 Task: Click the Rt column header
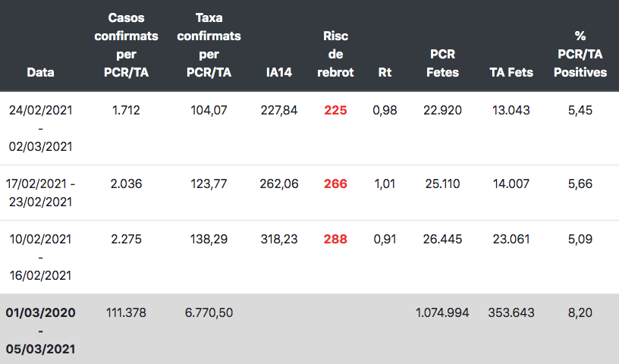click(385, 73)
